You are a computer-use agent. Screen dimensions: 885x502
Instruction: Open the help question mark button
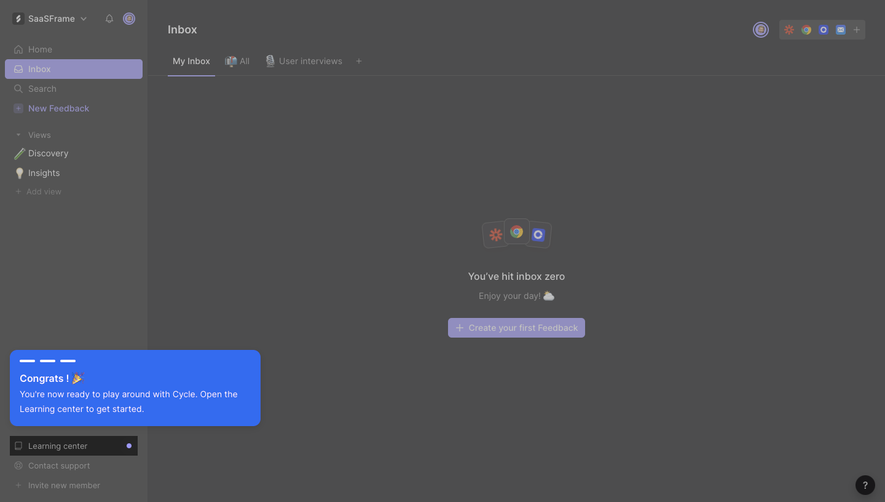click(x=865, y=485)
